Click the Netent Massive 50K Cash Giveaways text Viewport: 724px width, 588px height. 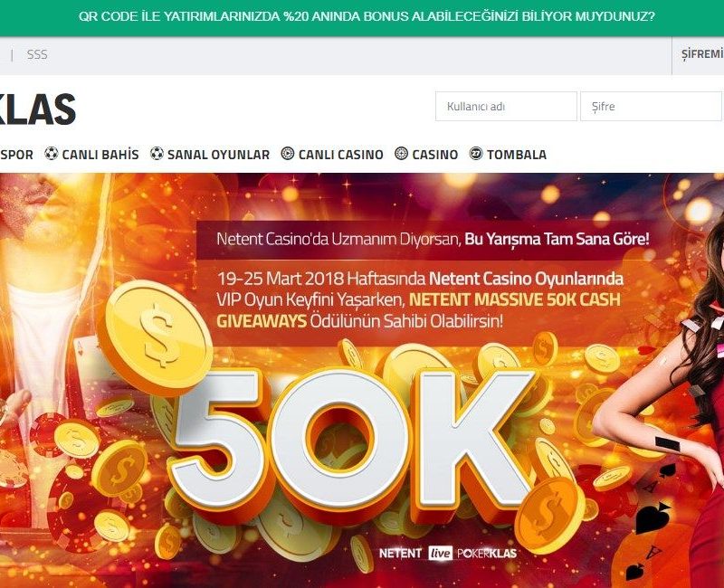pos(418,310)
